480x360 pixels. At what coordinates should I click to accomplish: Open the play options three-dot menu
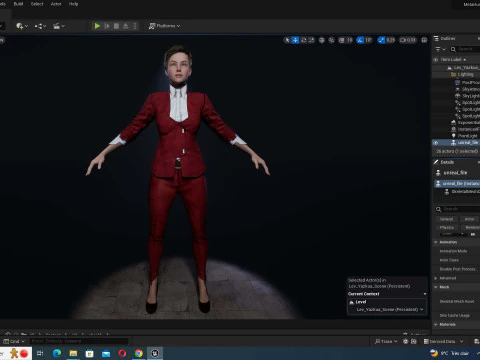pos(135,26)
